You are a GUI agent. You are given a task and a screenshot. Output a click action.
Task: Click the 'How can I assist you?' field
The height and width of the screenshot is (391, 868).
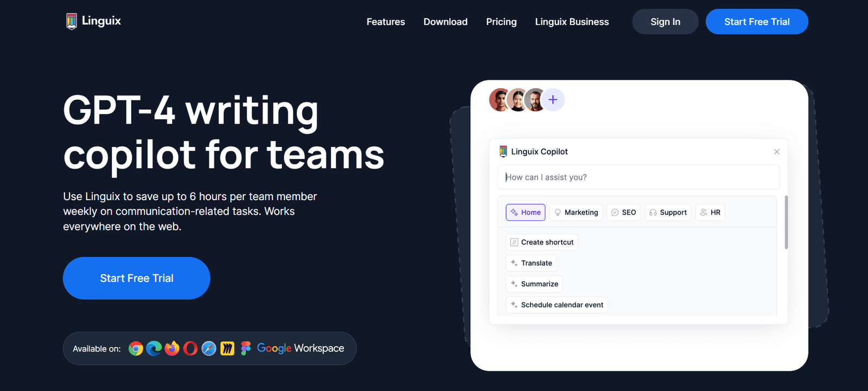tap(638, 177)
